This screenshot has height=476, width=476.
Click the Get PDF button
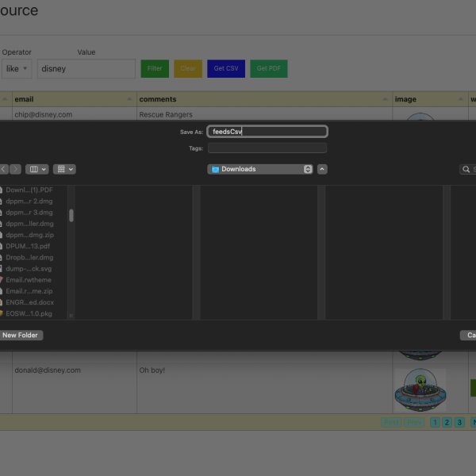[269, 69]
